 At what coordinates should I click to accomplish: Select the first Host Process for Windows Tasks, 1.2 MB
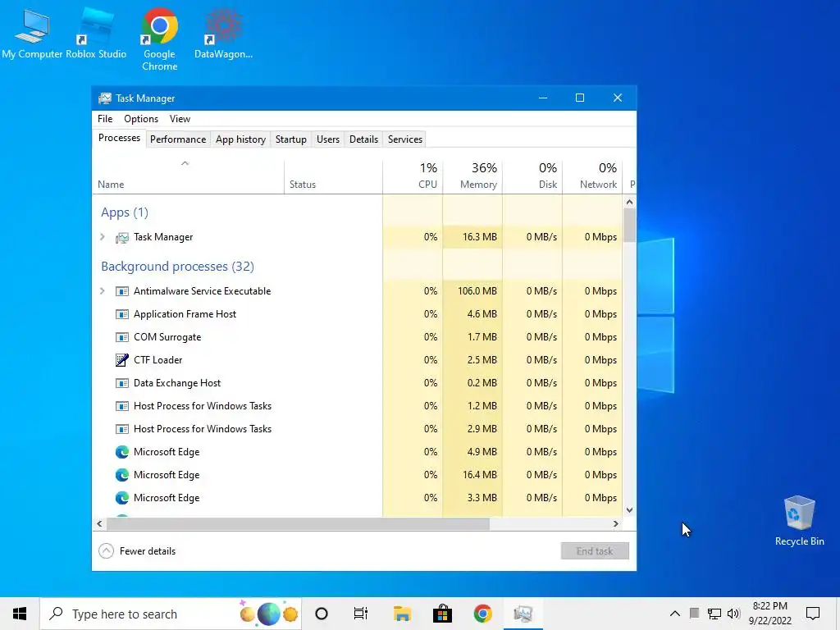pos(358,406)
